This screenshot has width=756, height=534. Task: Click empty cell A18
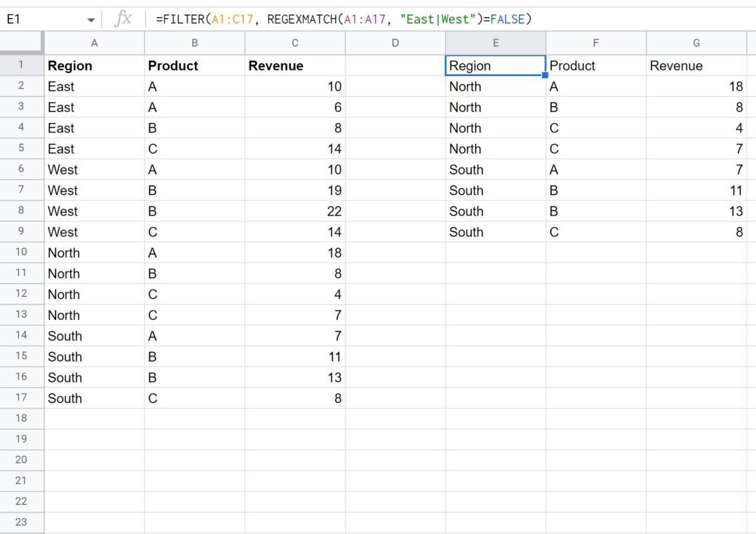[x=95, y=419]
